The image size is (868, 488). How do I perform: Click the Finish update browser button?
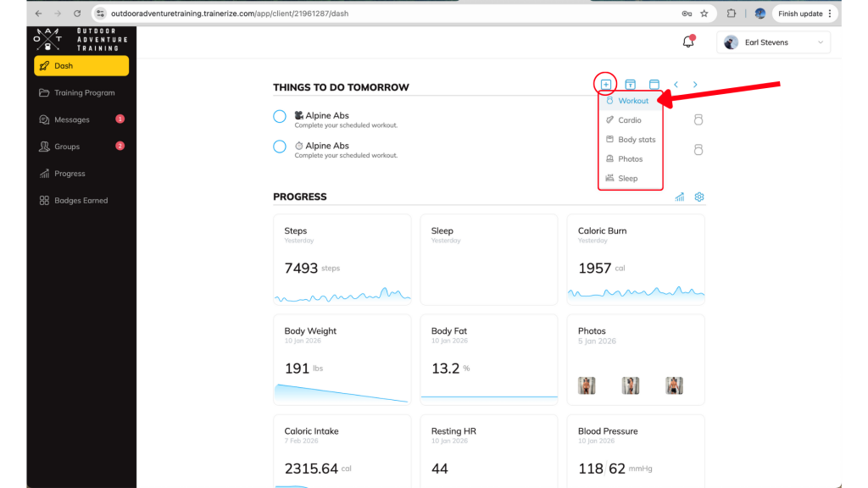804,14
